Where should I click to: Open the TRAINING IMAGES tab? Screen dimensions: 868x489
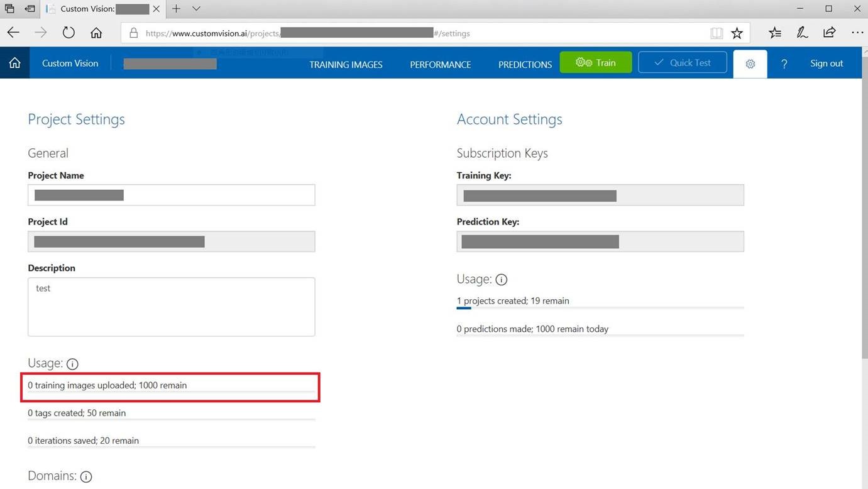pyautogui.click(x=346, y=64)
